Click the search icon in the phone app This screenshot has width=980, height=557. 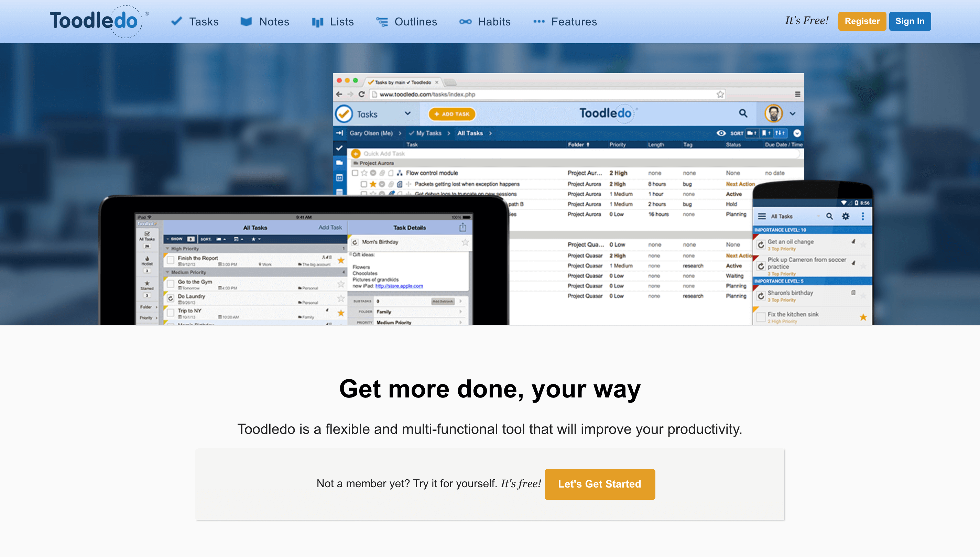829,216
